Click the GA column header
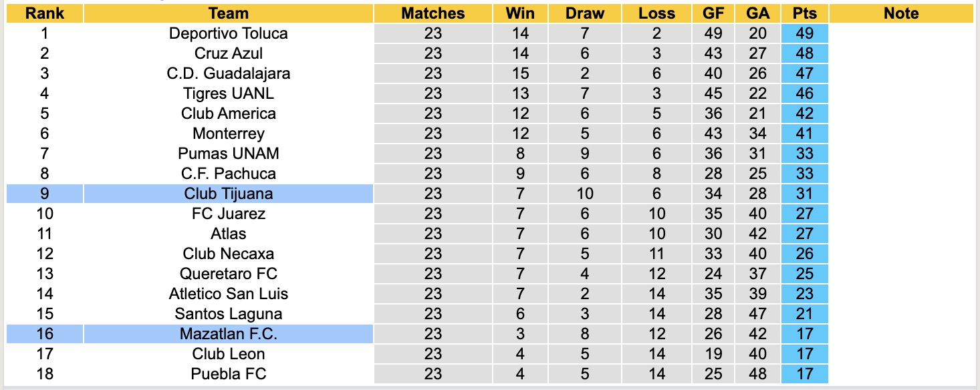The image size is (980, 390). [757, 13]
